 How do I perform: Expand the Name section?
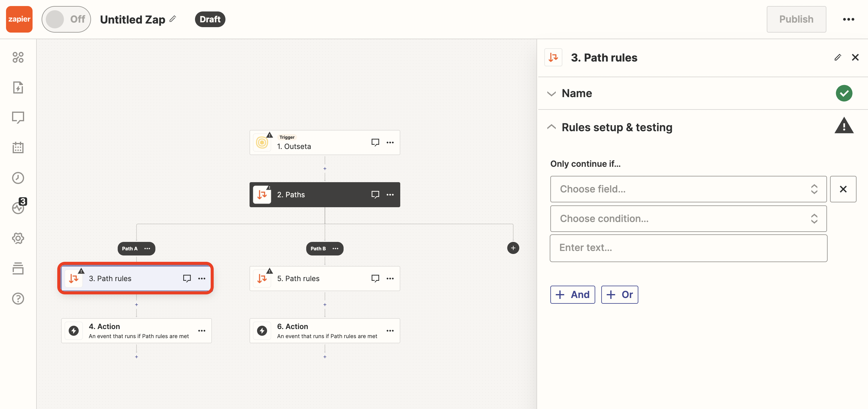[577, 94]
